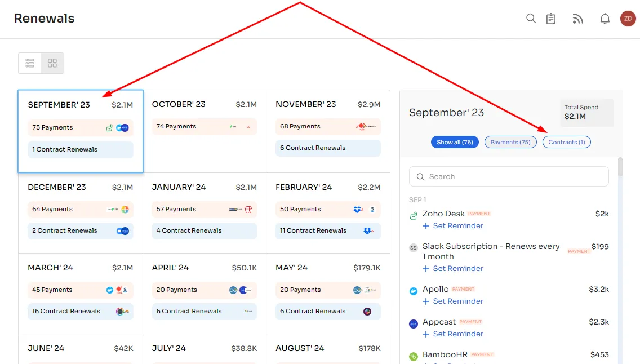
Task: Click the Zoho Desk app icon
Action: click(x=414, y=215)
